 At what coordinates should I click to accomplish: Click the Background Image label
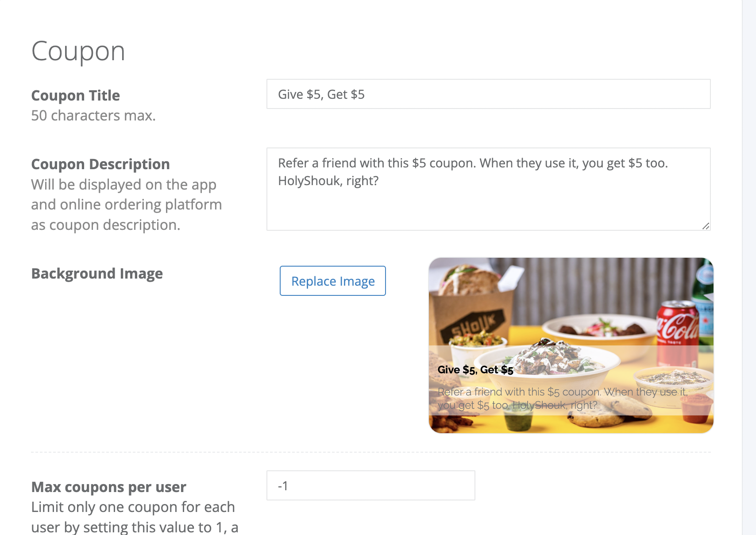tap(97, 273)
